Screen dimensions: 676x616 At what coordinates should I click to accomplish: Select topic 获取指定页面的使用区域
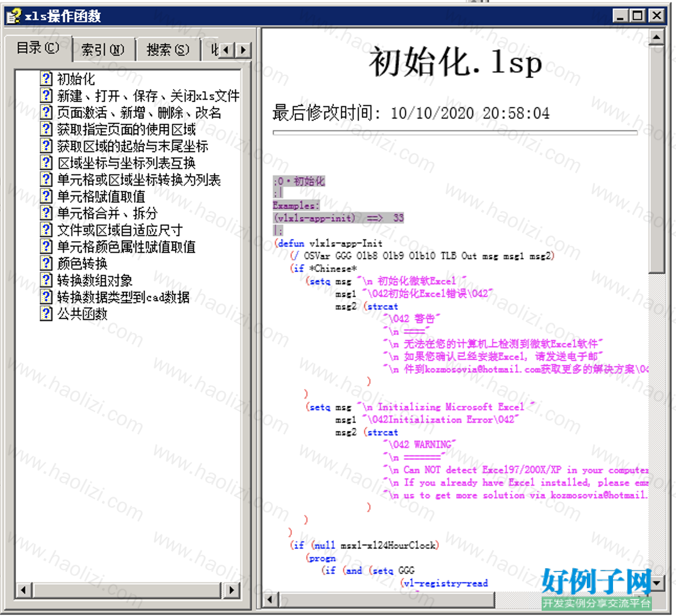tap(126, 130)
